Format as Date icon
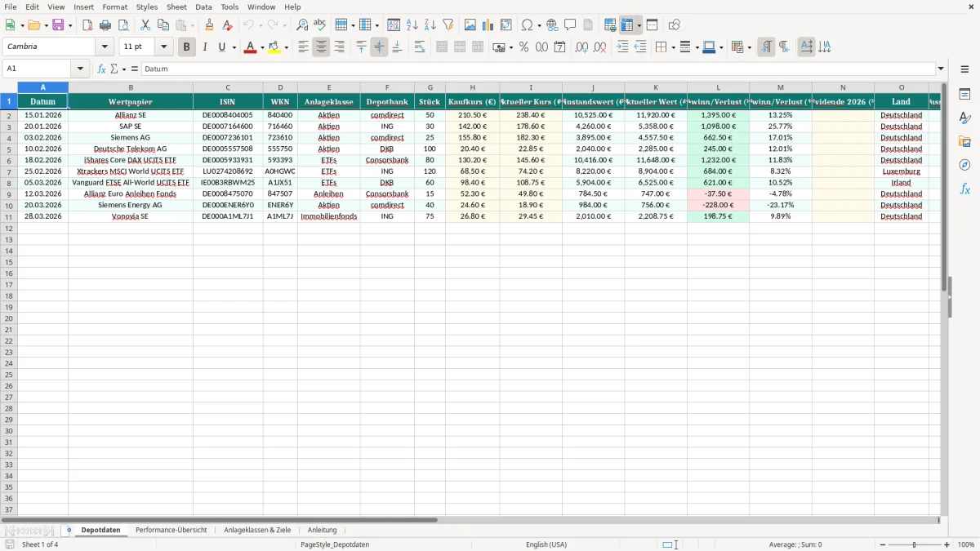Viewport: 980px width, 551px height. (x=559, y=47)
